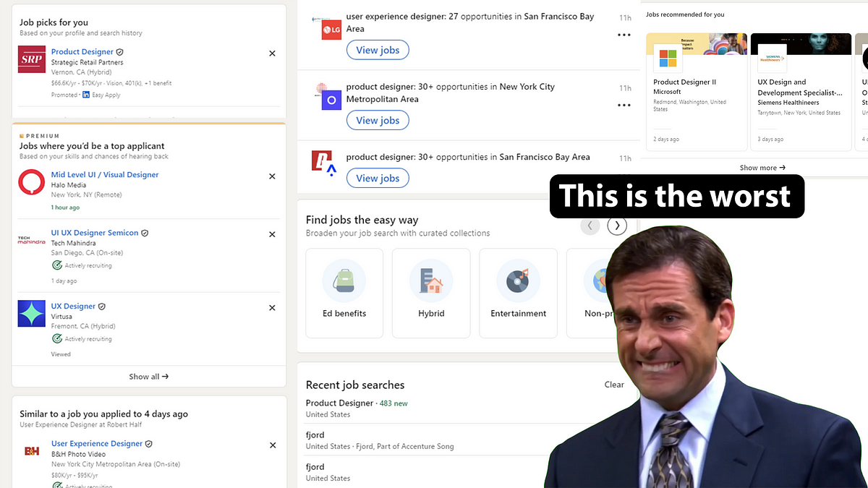
Task: Open UI UX Designer Semicon job listing
Action: pos(95,233)
